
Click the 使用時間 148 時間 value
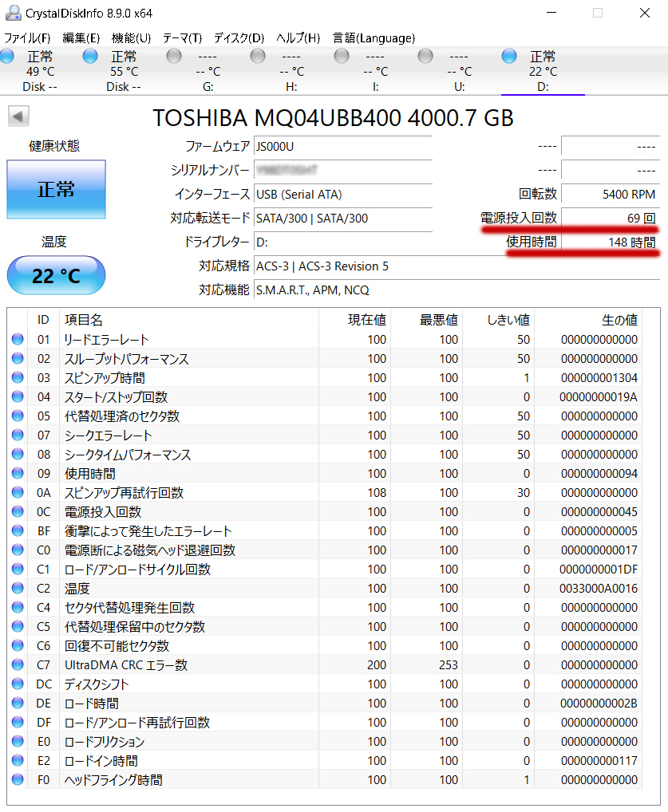point(610,242)
